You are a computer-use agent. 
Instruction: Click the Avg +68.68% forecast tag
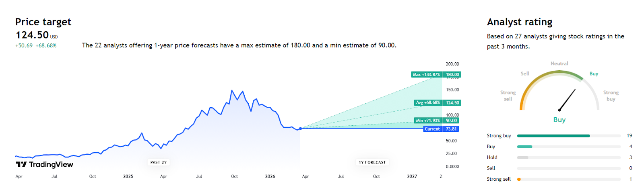point(428,103)
